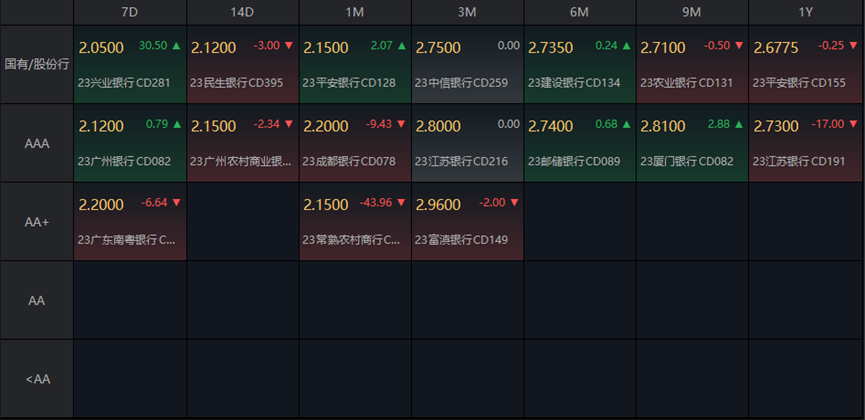Click bond name 23江苏银行CD216
Screen dimensions: 865x420
(461, 162)
